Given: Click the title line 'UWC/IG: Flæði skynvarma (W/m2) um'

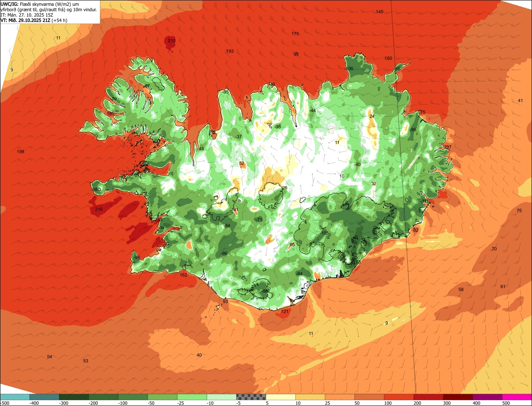Looking at the screenshot, I should [40, 3].
